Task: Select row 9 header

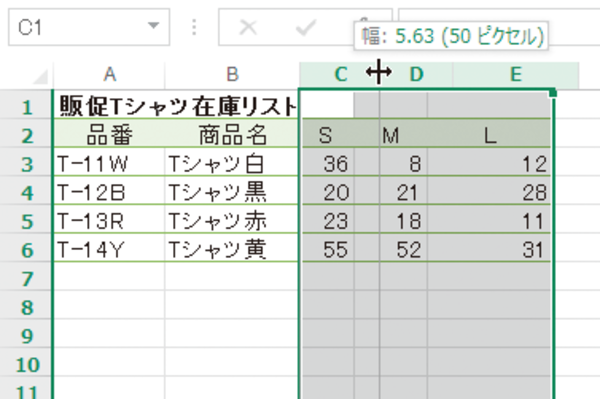Action: [26, 336]
